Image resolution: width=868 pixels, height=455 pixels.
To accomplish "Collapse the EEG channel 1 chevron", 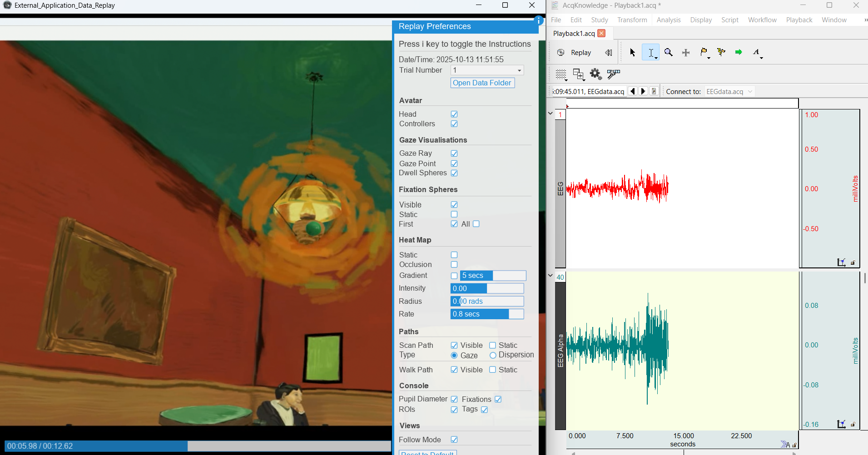I will click(x=551, y=114).
